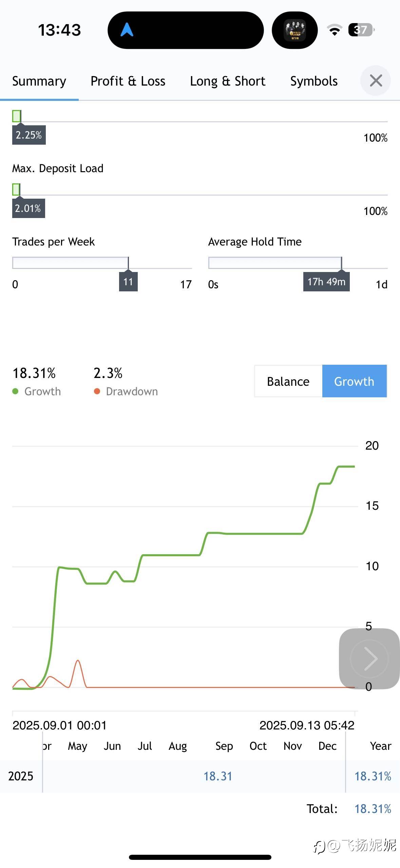
Task: Click the 17h 49m hold time marker
Action: [x=326, y=282]
